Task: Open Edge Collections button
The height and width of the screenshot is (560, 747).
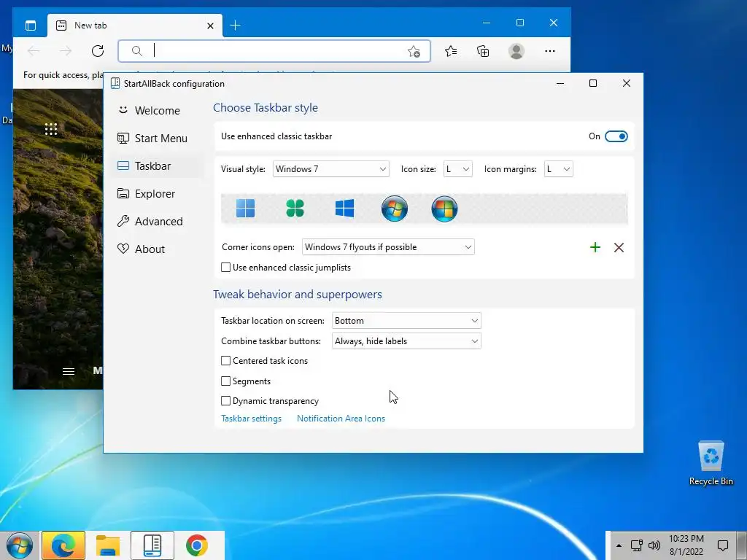Action: coord(483,51)
